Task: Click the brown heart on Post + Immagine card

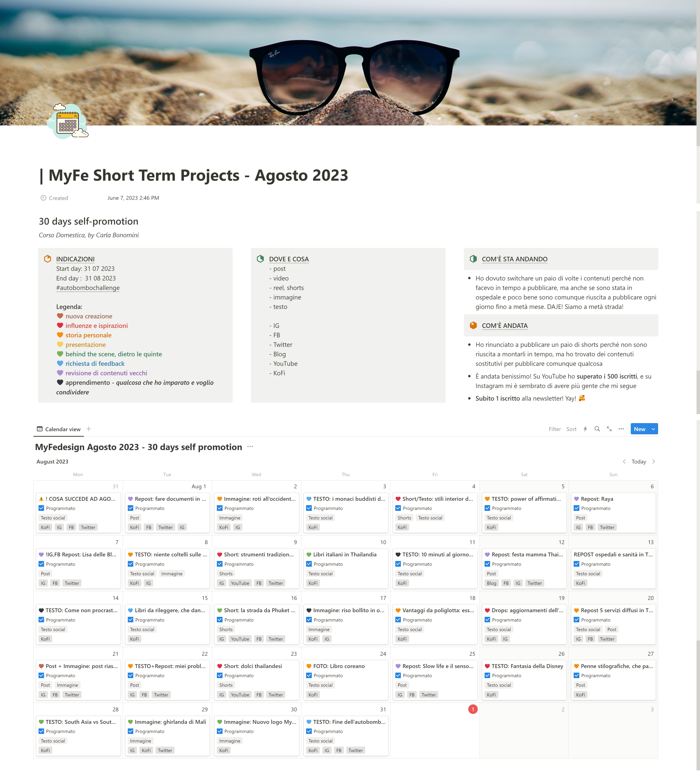Action: pyautogui.click(x=41, y=666)
